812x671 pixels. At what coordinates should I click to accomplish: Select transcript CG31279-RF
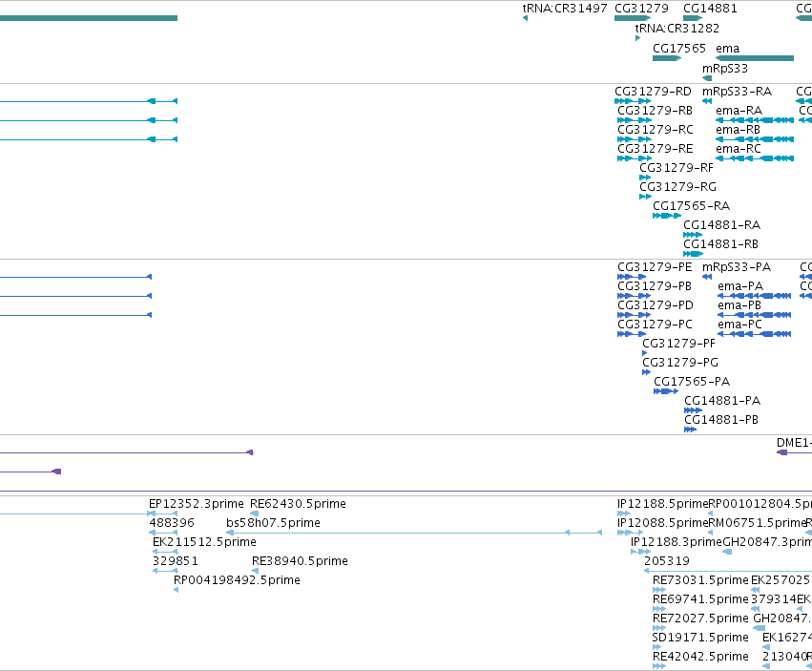[645, 178]
